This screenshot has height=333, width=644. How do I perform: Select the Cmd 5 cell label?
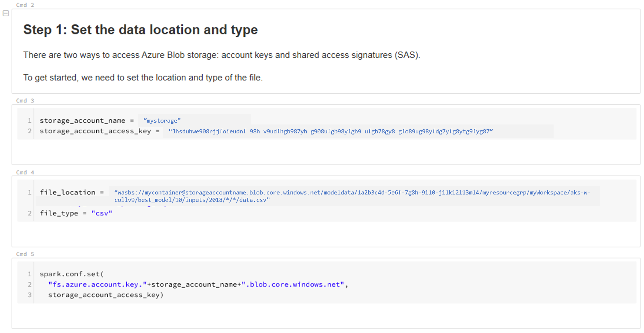point(25,254)
